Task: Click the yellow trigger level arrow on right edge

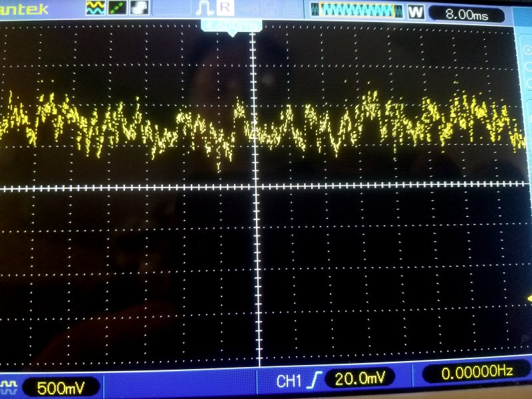Action: pos(529,297)
